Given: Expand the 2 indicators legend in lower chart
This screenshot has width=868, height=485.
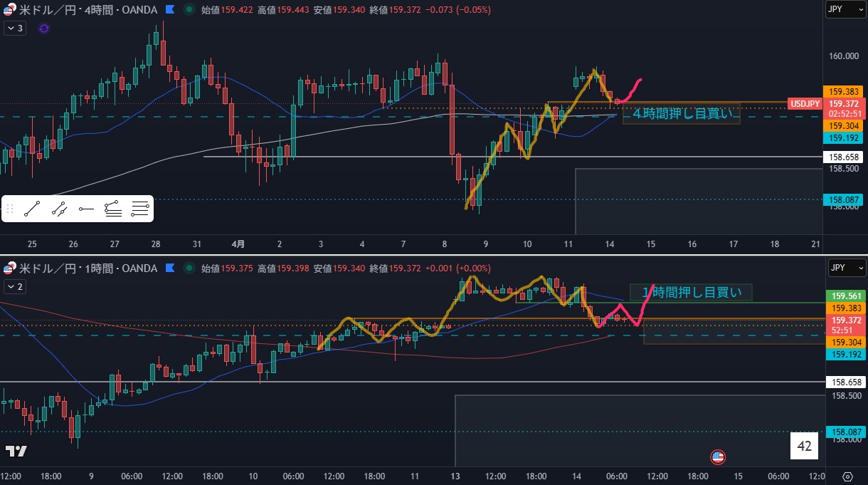Looking at the screenshot, I should [15, 287].
